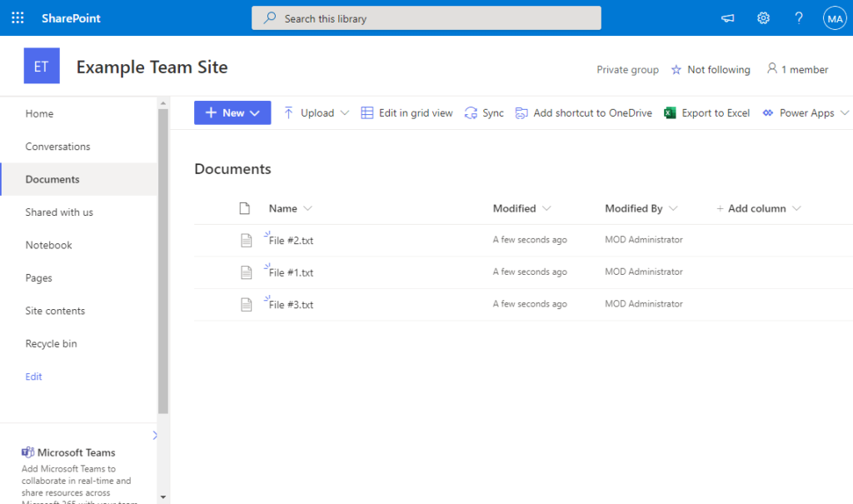Click the navigation scrollbar up arrow

pos(163,102)
